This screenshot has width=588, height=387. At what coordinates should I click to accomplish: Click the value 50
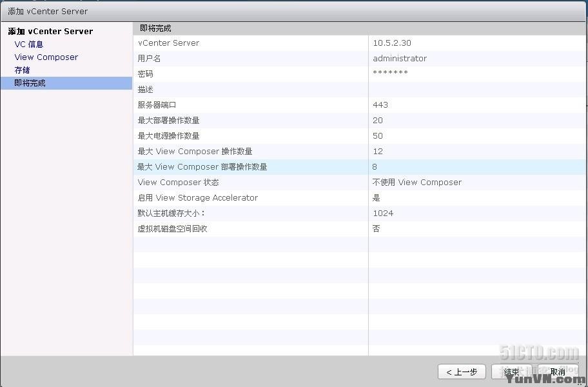tap(378, 135)
